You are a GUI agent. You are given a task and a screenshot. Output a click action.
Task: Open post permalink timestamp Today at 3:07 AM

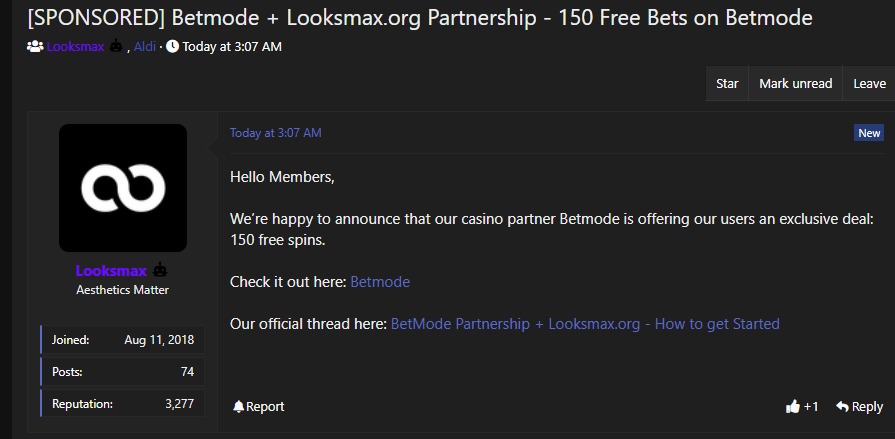[x=276, y=133]
